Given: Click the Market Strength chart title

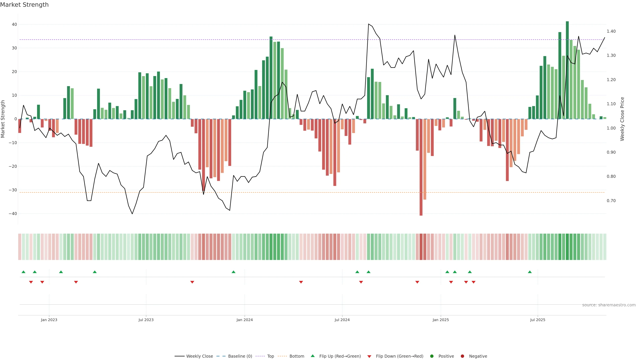Looking at the screenshot, I should (x=24, y=5).
